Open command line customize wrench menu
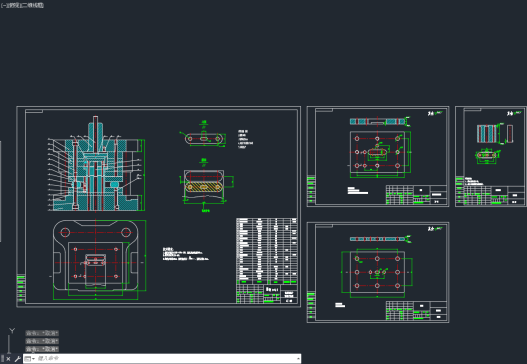 coord(17,359)
